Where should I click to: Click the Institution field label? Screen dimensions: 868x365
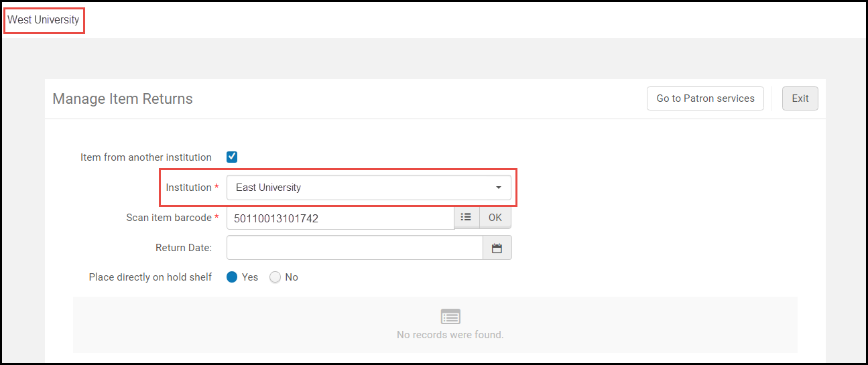point(189,188)
